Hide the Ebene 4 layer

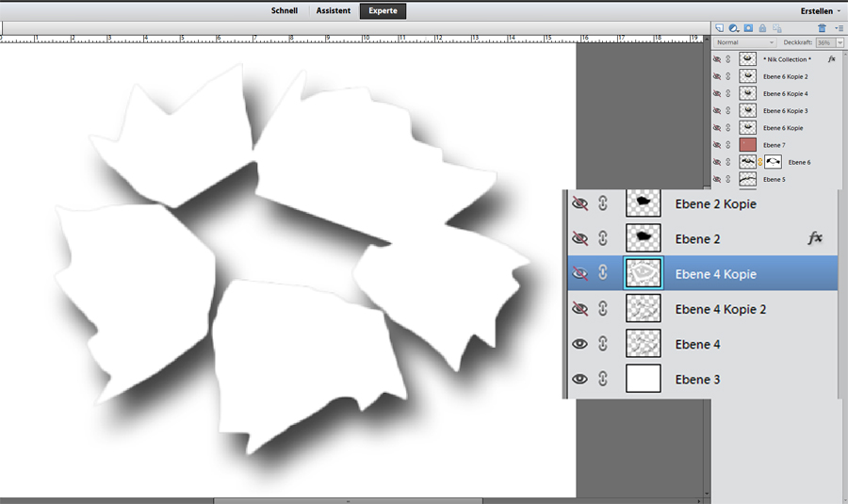point(579,344)
